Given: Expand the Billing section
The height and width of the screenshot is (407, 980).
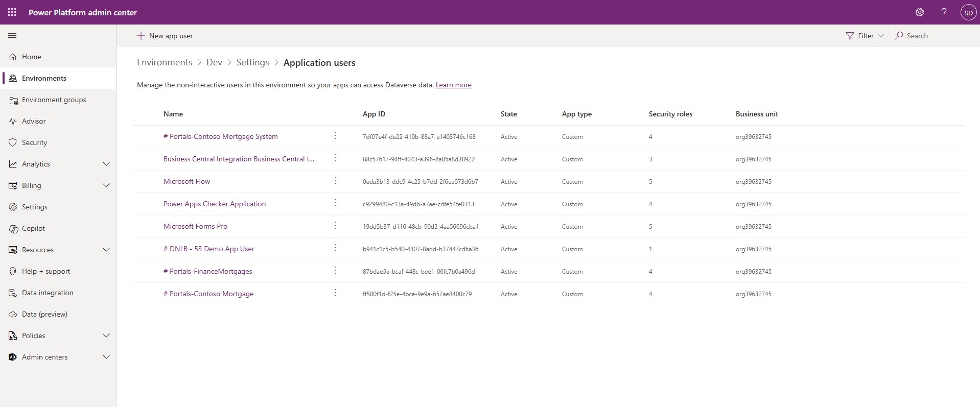Looking at the screenshot, I should tap(106, 186).
